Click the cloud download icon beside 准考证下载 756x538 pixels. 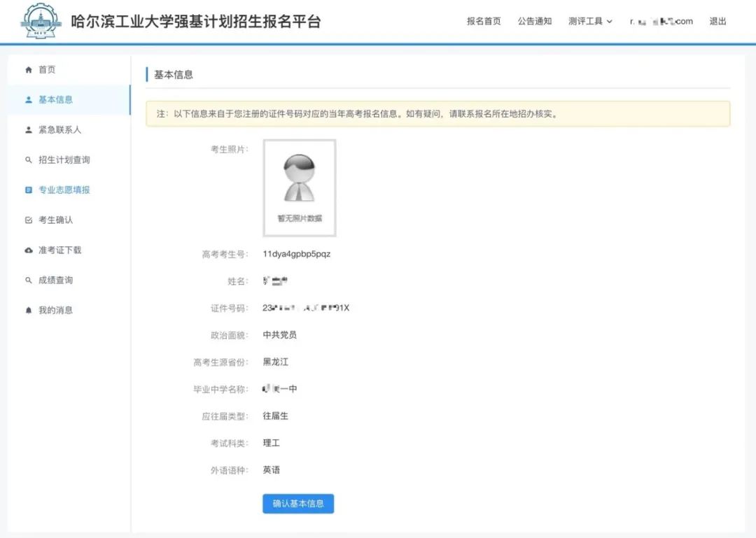click(x=27, y=250)
